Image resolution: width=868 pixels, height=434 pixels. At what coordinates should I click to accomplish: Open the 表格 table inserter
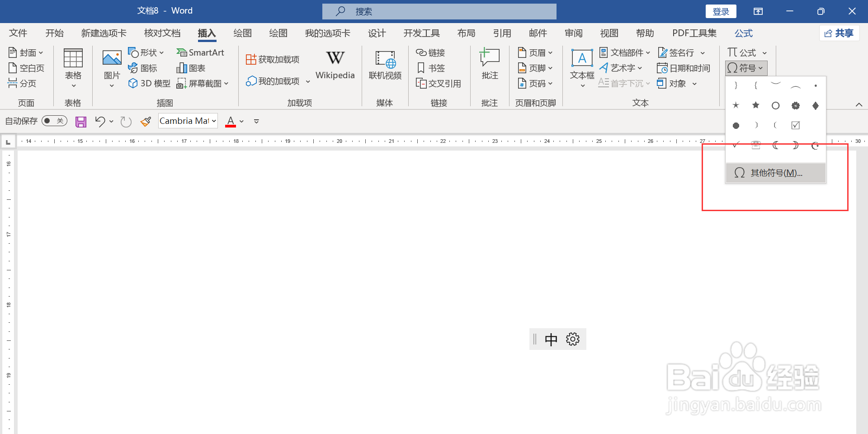pos(73,68)
